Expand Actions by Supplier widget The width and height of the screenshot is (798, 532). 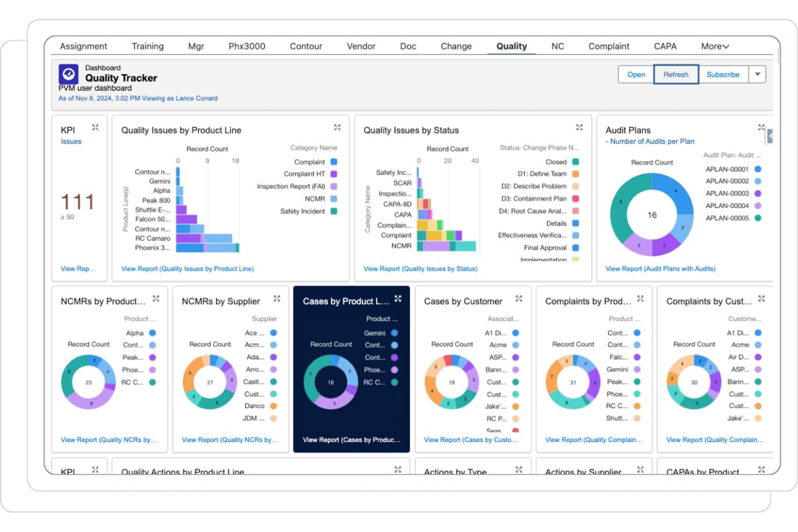coord(641,469)
